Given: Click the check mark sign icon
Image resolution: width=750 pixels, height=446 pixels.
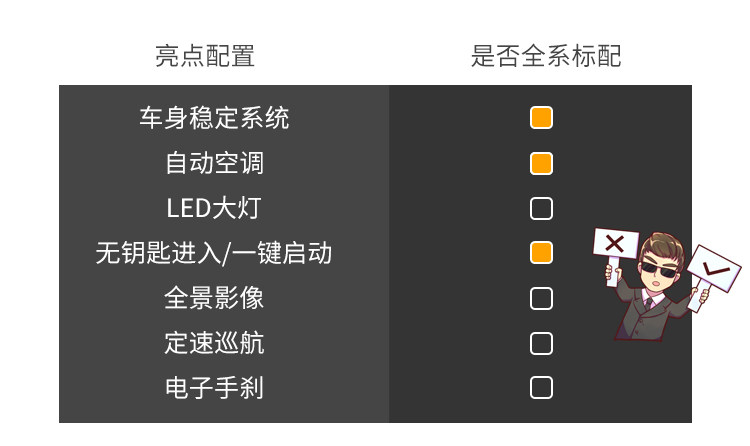Looking at the screenshot, I should [715, 268].
